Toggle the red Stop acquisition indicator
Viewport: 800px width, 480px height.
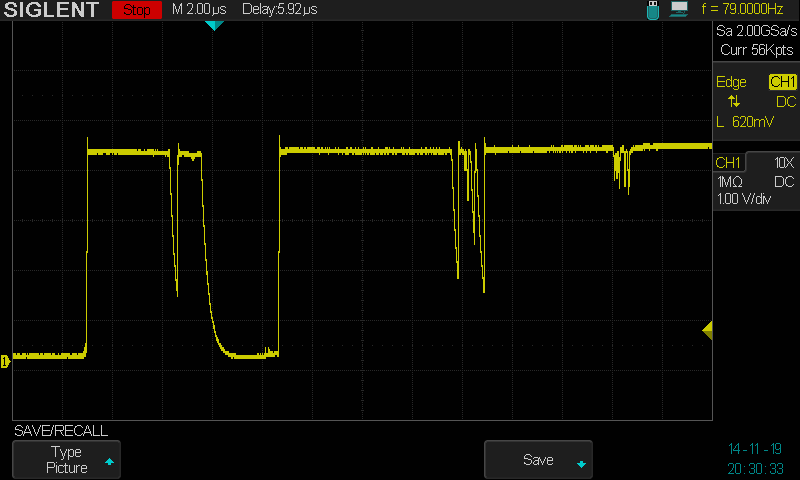(x=136, y=11)
